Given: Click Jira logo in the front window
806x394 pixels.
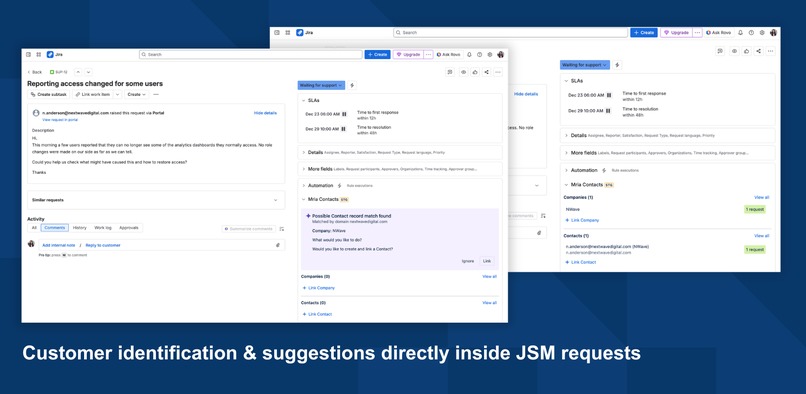Looking at the screenshot, I should (x=54, y=55).
